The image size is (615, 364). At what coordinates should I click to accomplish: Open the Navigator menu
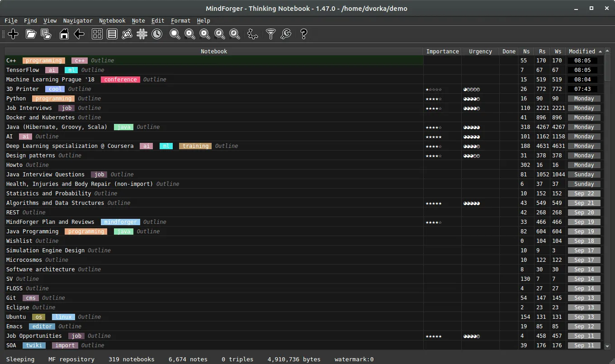(78, 20)
